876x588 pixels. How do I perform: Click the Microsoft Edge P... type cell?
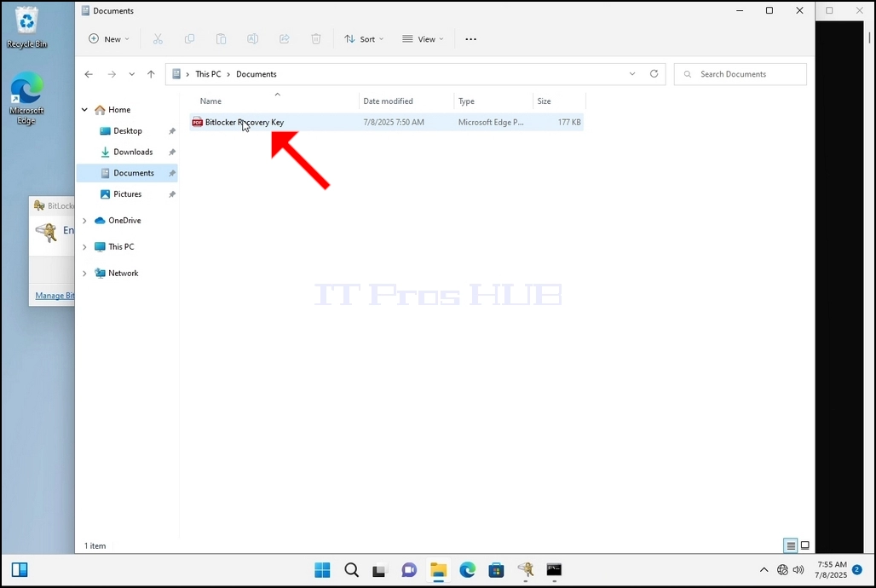pos(491,123)
